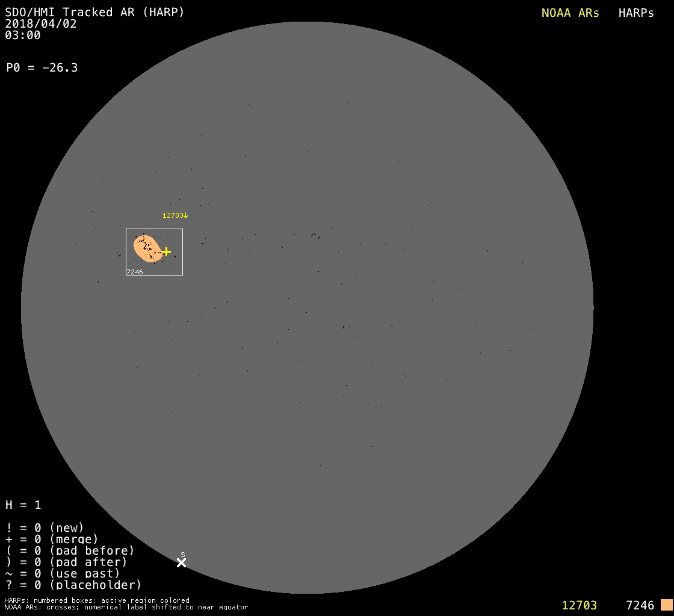Click the SDO/HMI Tracked AR title
674x616 pixels.
pyautogui.click(x=94, y=12)
